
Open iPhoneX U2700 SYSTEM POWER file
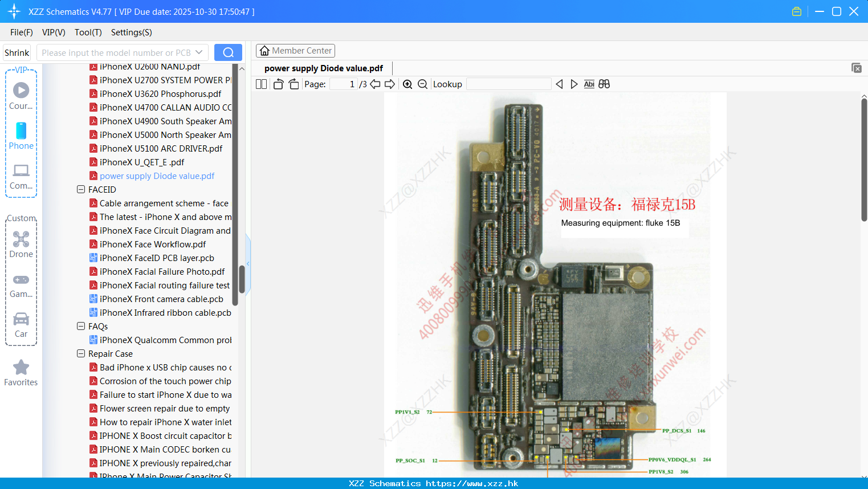(x=161, y=80)
